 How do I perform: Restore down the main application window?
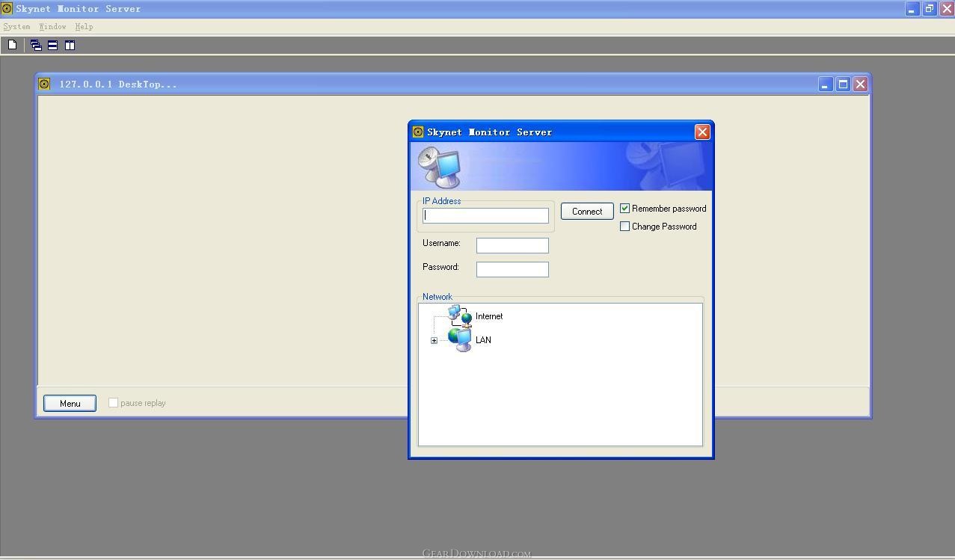[x=929, y=9]
